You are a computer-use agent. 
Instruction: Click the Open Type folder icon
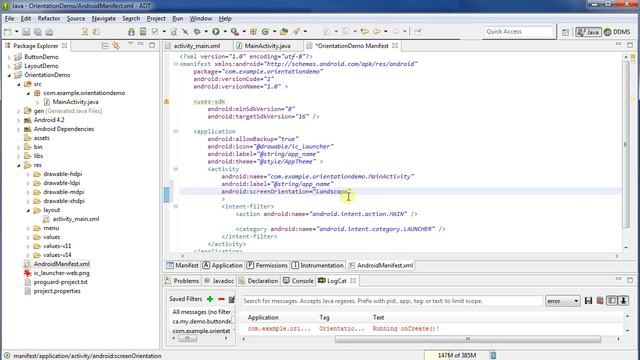(x=284, y=32)
